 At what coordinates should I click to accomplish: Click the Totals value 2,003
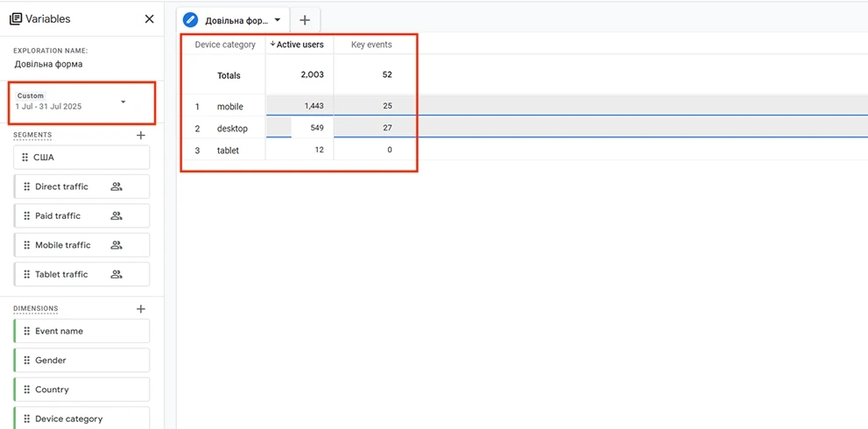pos(312,74)
